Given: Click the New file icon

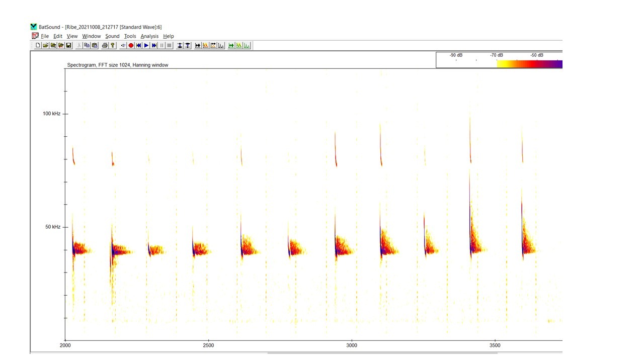Looking at the screenshot, I should [x=38, y=46].
